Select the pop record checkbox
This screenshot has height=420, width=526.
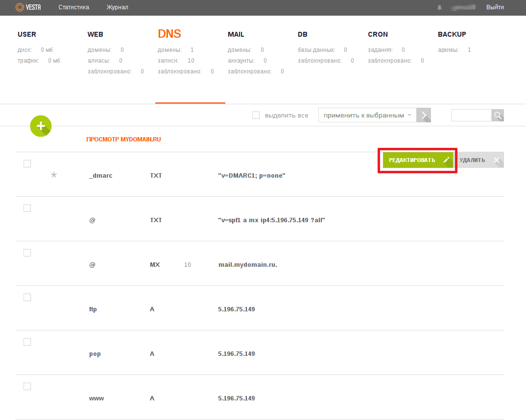pos(27,342)
